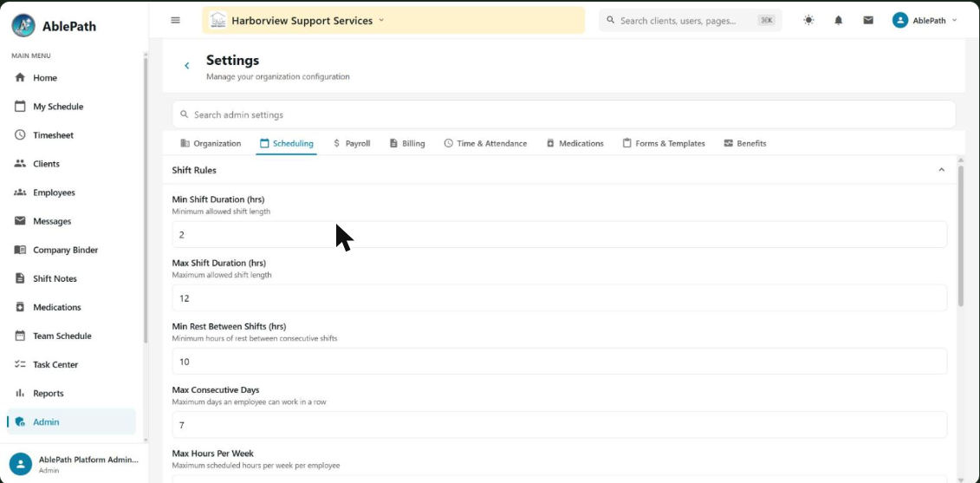The image size is (980, 483).
Task: Click Min Rest Between Shifts input
Action: point(560,362)
